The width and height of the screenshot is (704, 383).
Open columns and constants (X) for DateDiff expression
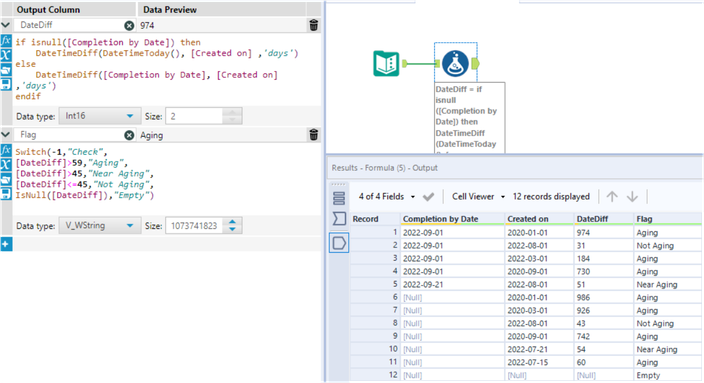(6, 56)
